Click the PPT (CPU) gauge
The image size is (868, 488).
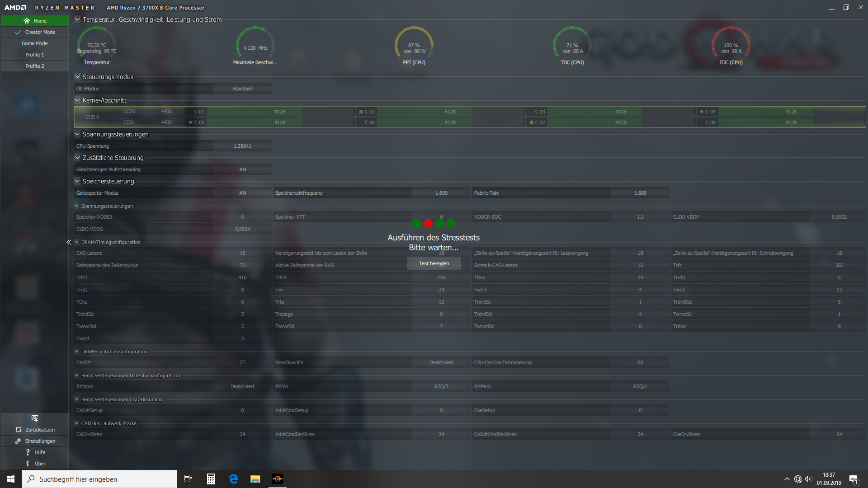pyautogui.click(x=414, y=45)
